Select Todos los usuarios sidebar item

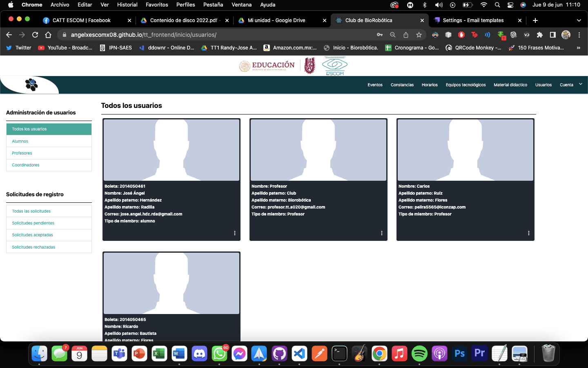click(49, 129)
